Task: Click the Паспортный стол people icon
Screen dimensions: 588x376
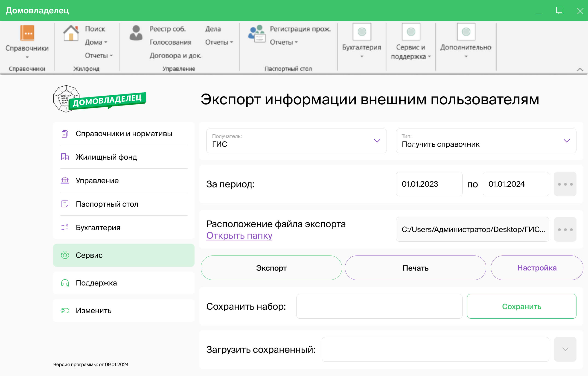Action: point(256,34)
